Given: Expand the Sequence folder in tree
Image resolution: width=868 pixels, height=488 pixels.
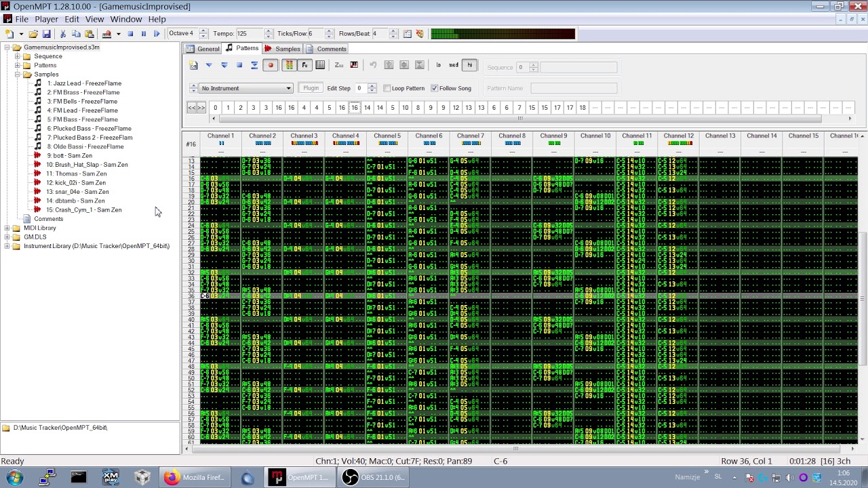Looking at the screenshot, I should point(17,56).
